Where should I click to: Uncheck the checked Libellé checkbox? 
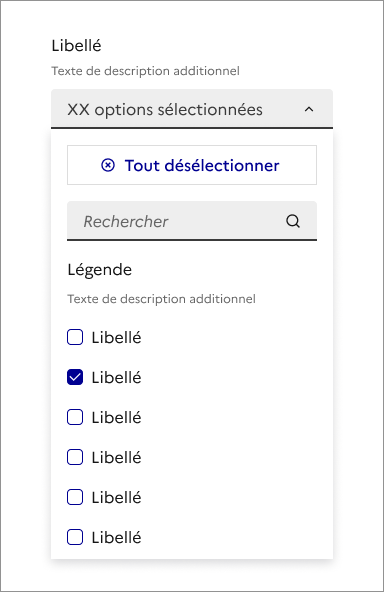75,377
